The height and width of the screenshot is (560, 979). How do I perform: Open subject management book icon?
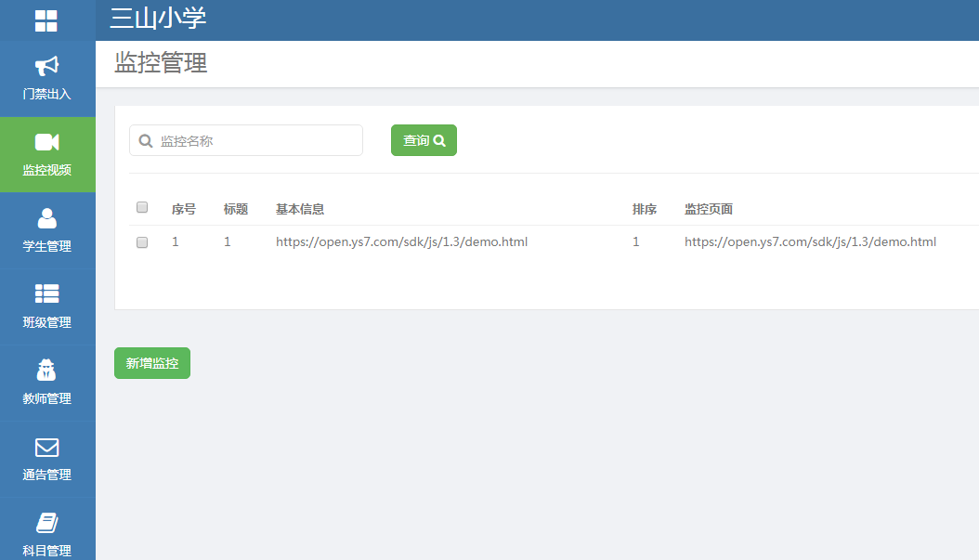46,523
